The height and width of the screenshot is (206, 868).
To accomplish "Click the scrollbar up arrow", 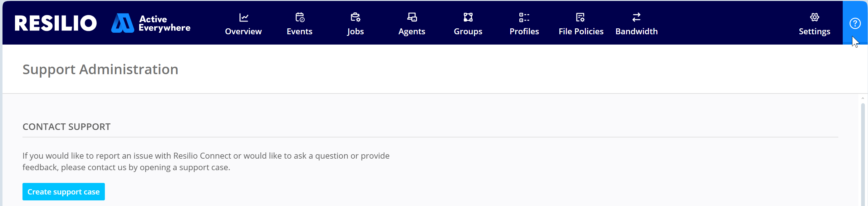I will click(863, 98).
